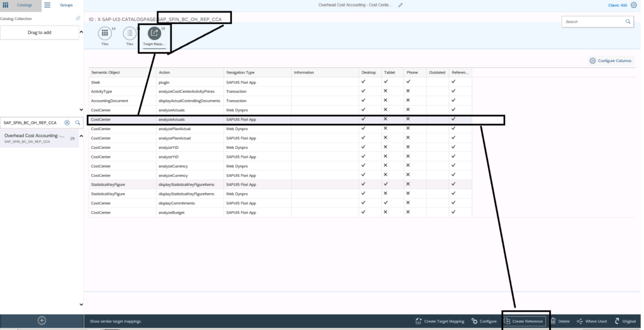Sort by the Semantic Object column header
644x330 pixels.
coord(123,73)
